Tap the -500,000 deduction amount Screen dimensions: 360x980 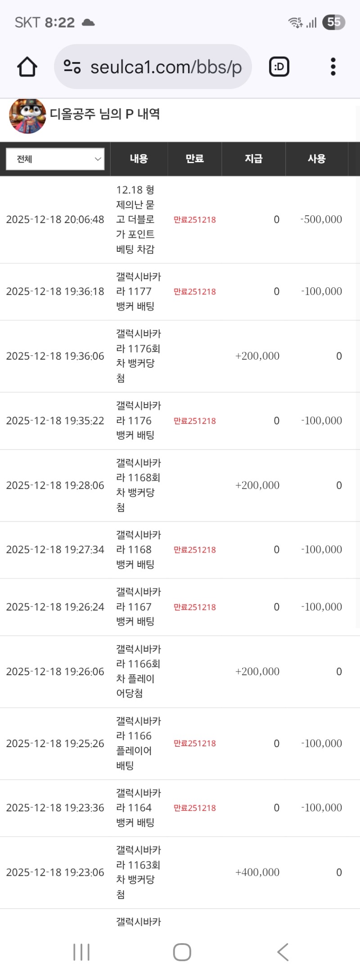(321, 220)
